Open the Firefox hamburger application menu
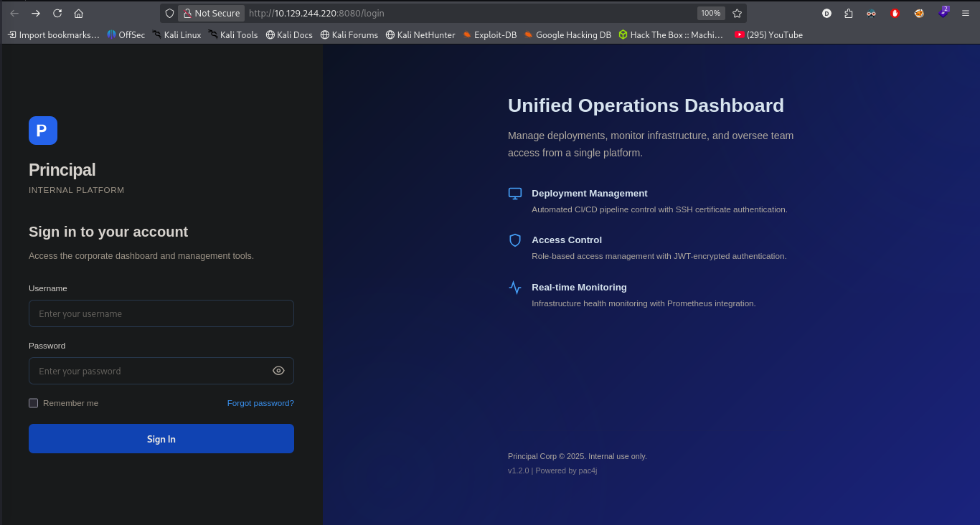980x525 pixels. [966, 13]
